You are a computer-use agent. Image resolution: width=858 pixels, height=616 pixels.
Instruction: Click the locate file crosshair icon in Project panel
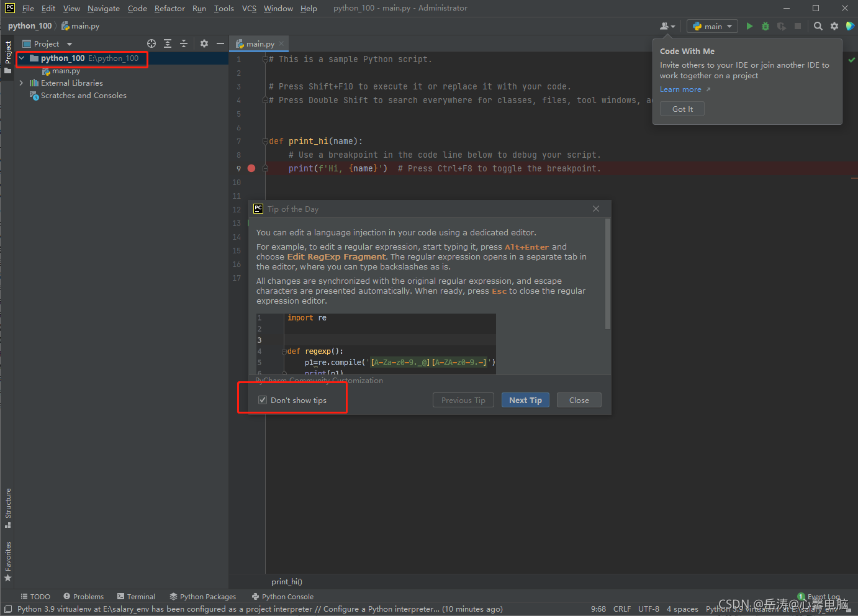click(x=151, y=43)
